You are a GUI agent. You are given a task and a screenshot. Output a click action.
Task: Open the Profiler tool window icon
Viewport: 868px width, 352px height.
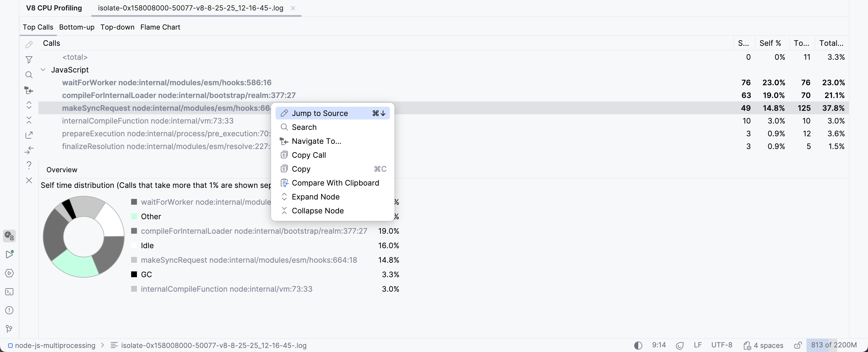(9, 236)
